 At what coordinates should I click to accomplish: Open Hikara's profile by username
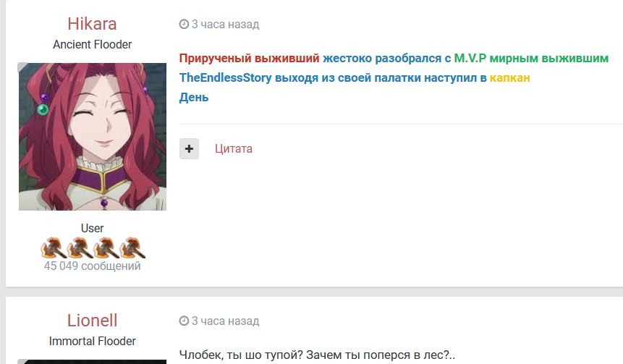tap(92, 24)
